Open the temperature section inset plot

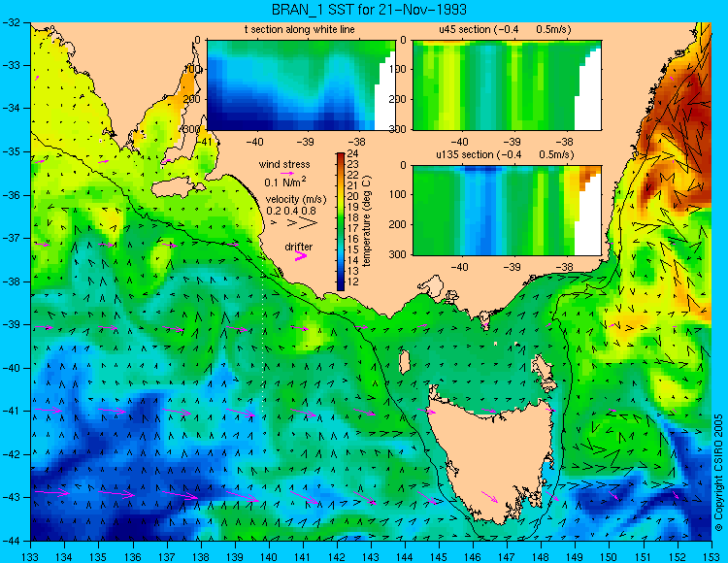coord(301,85)
